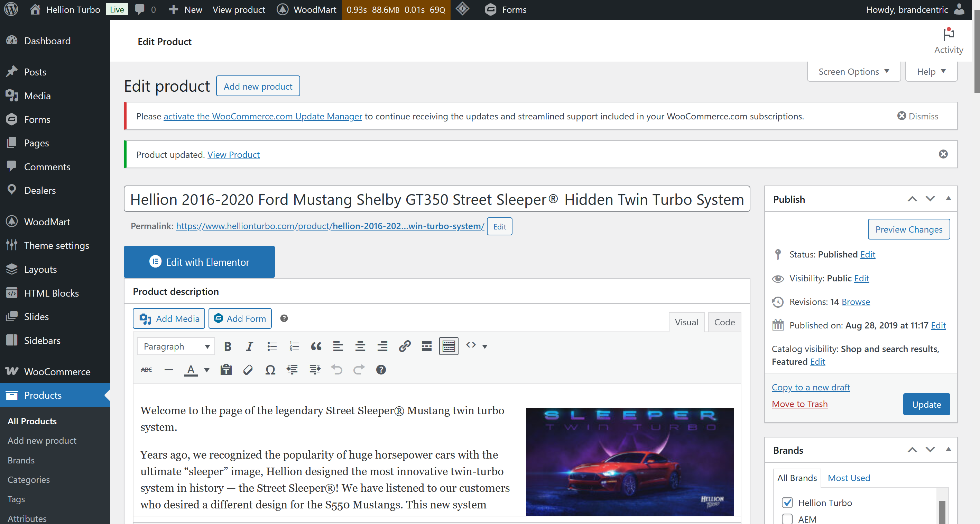Dismiss the WooCommerce Update Manager notice
Viewport: 980px width, 524px height.
(918, 116)
